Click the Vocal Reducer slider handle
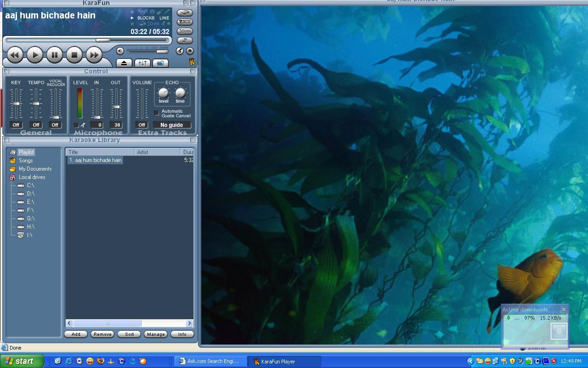The width and height of the screenshot is (588, 368). 56,117
